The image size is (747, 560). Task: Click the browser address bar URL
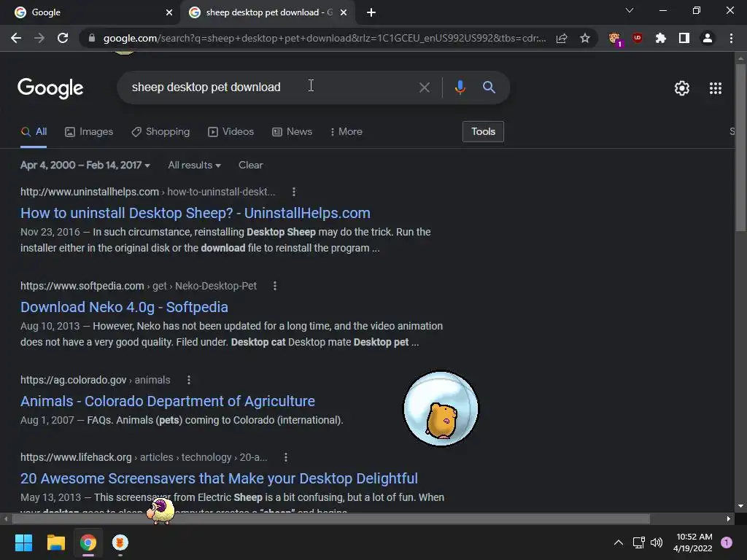[x=324, y=38]
